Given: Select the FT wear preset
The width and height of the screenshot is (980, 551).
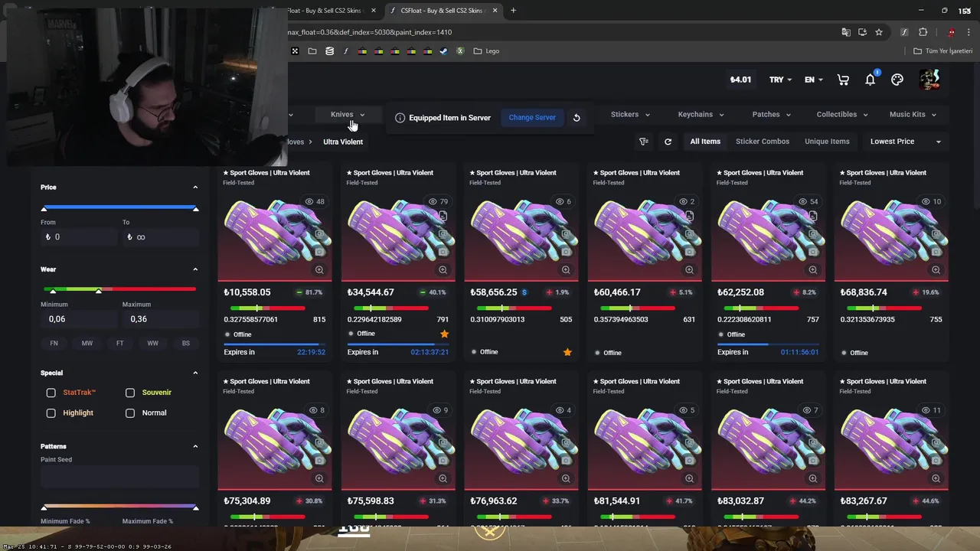Looking at the screenshot, I should [x=119, y=344].
